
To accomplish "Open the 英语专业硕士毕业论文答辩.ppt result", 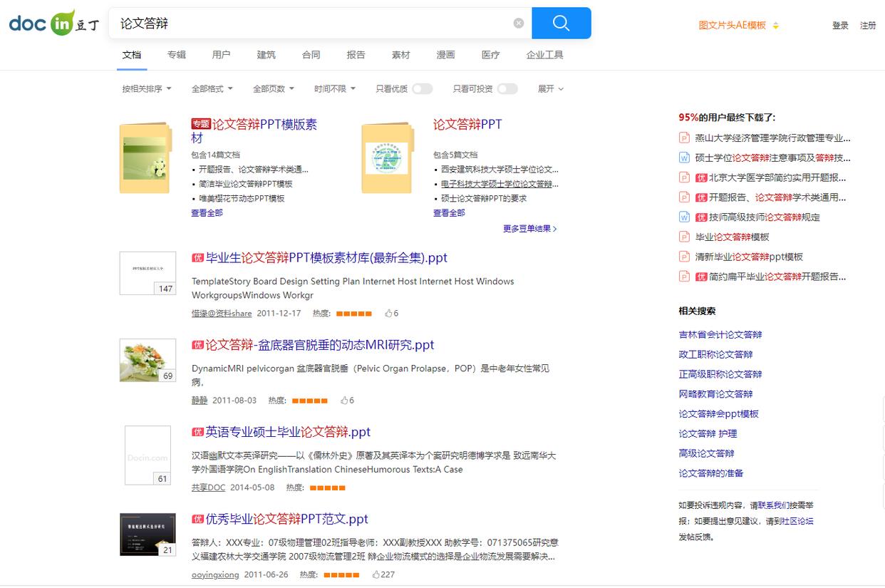I will [288, 432].
